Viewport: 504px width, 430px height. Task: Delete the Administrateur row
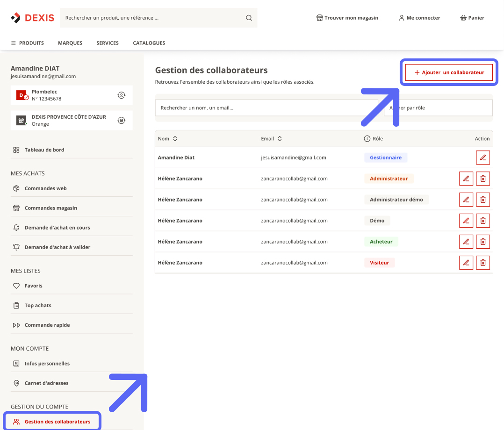pos(483,179)
